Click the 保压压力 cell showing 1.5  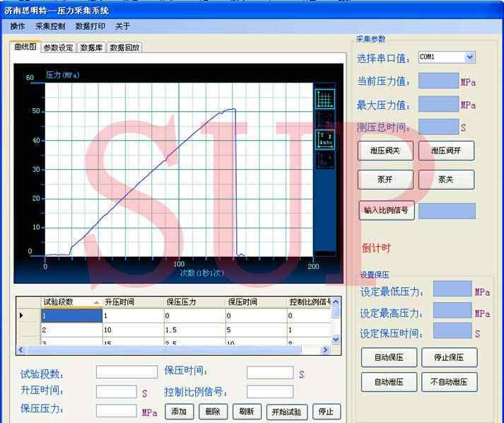[x=195, y=330]
